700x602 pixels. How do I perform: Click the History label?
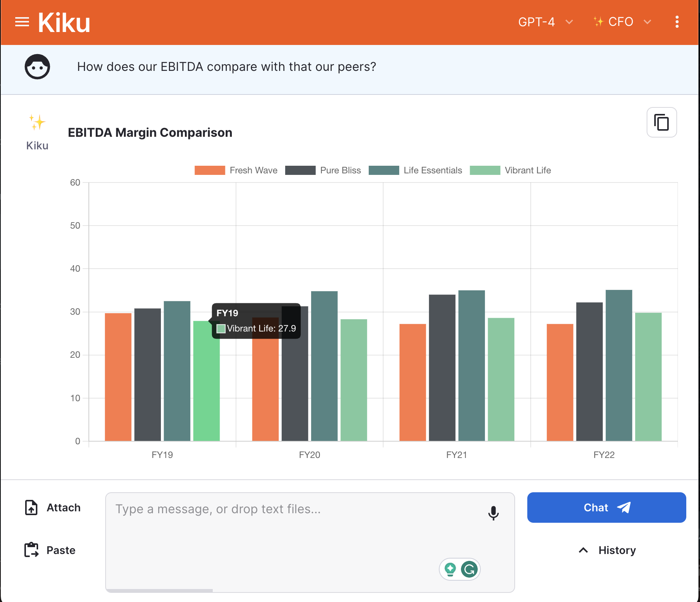(617, 550)
